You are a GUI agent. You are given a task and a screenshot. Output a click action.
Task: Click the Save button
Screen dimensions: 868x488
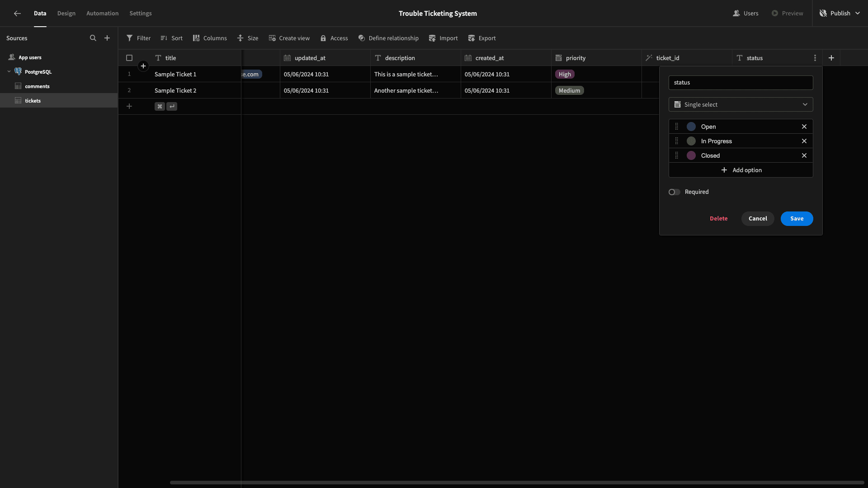click(x=797, y=219)
